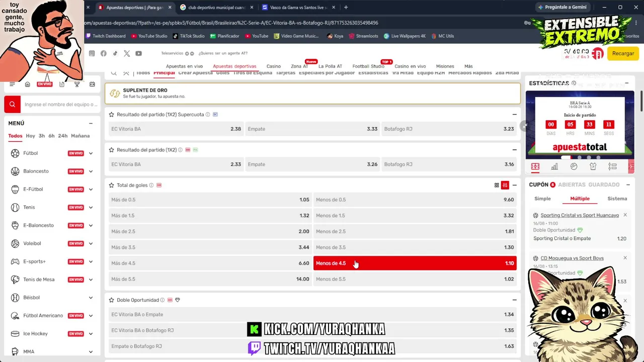Collapse the CUPÓN panel

coord(627,185)
